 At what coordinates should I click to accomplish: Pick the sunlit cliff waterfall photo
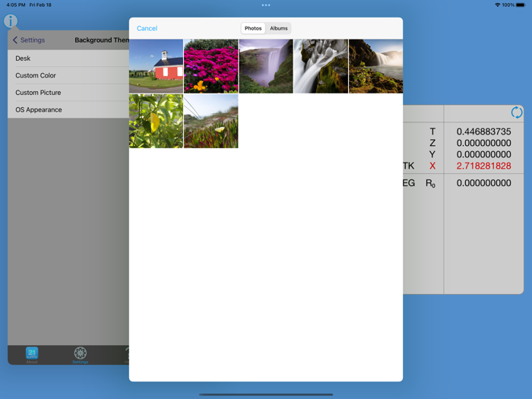tap(376, 66)
